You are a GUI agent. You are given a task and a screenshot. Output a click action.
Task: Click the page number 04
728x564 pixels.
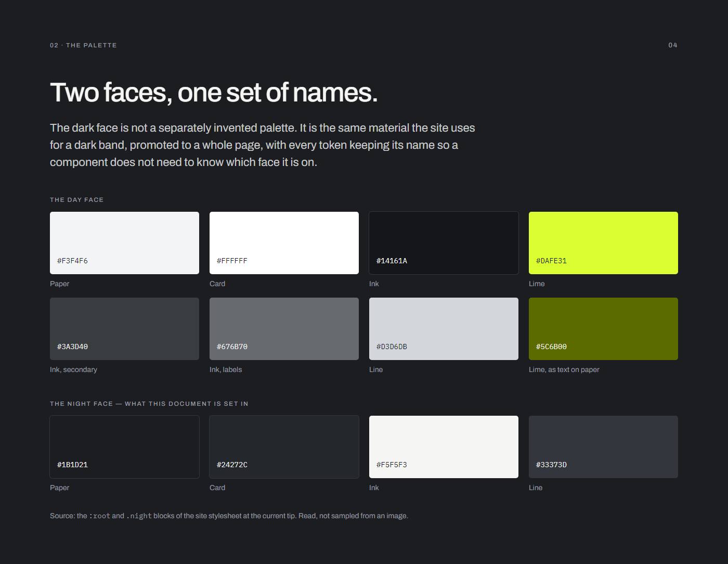click(673, 45)
